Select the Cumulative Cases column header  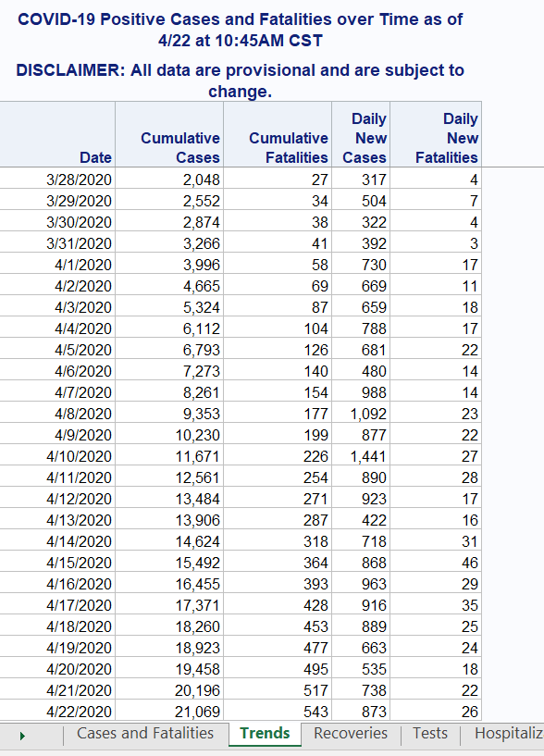[169, 134]
